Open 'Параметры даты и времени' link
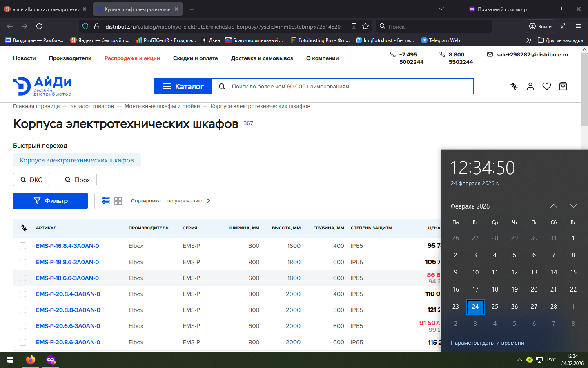 [487, 343]
